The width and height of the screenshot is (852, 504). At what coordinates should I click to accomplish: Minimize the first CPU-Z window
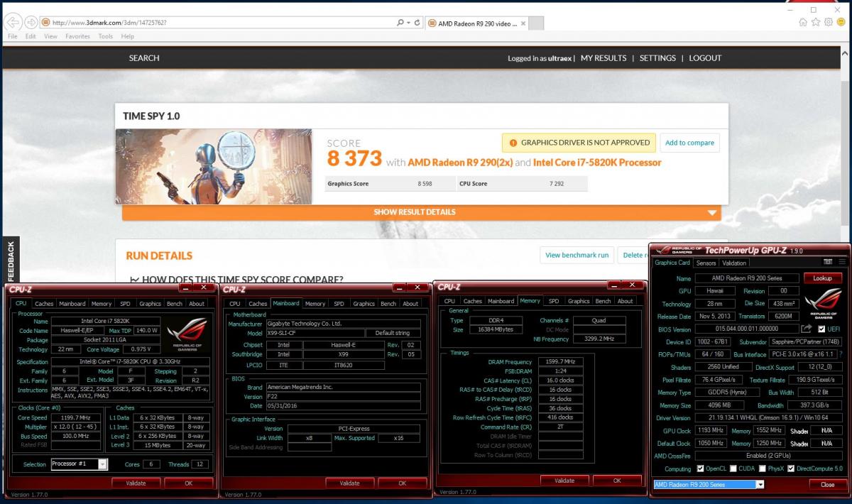tap(187, 288)
